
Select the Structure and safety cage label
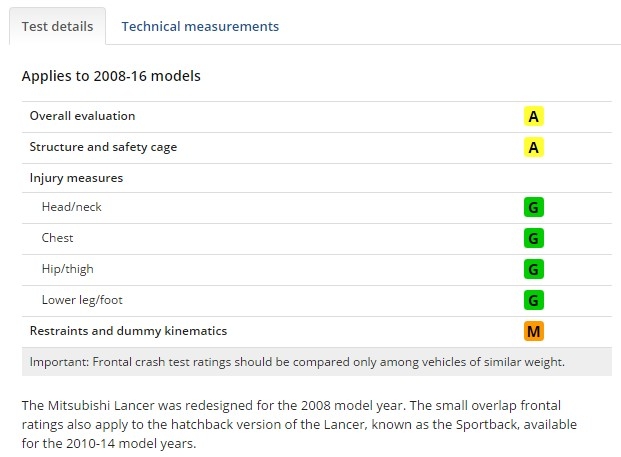tap(103, 147)
